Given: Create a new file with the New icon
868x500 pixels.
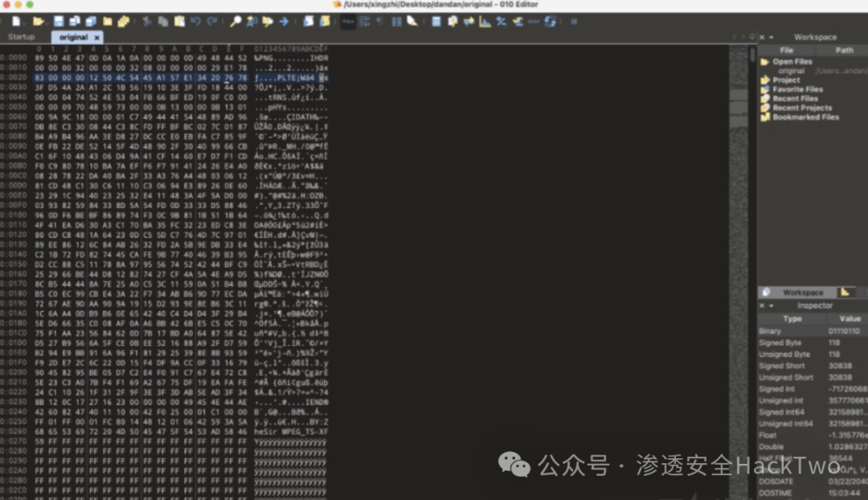Looking at the screenshot, I should pyautogui.click(x=16, y=22).
